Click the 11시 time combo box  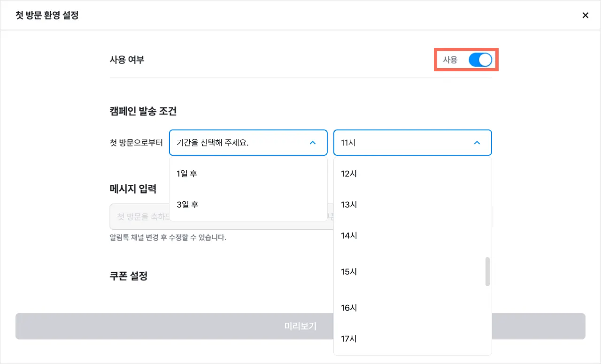click(x=404, y=143)
